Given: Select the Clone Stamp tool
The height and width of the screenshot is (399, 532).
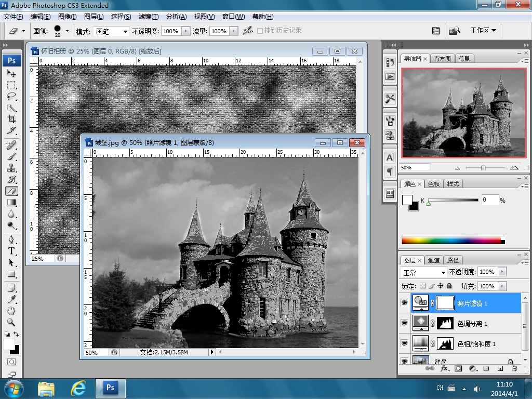Looking at the screenshot, I should (11, 168).
